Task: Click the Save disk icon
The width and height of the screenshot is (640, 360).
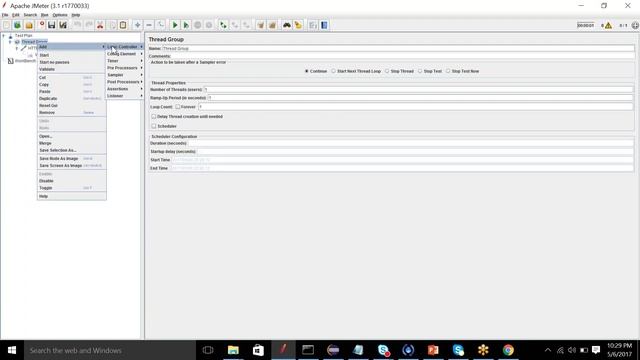Action: pyautogui.click(x=51, y=25)
